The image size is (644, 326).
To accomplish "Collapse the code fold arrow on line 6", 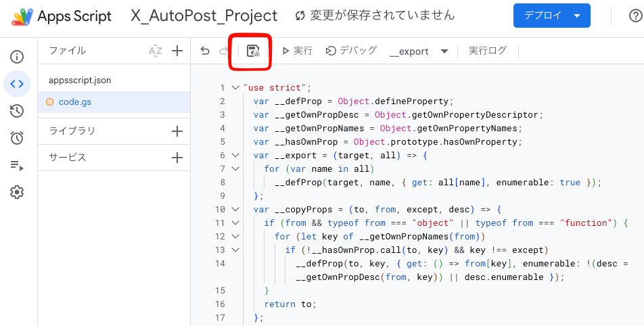I will (235, 155).
